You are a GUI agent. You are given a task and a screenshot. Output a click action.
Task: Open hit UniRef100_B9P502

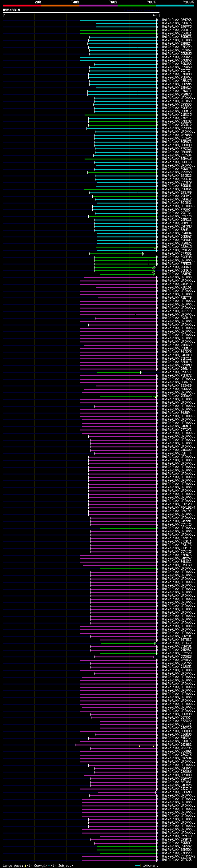[177, 846]
